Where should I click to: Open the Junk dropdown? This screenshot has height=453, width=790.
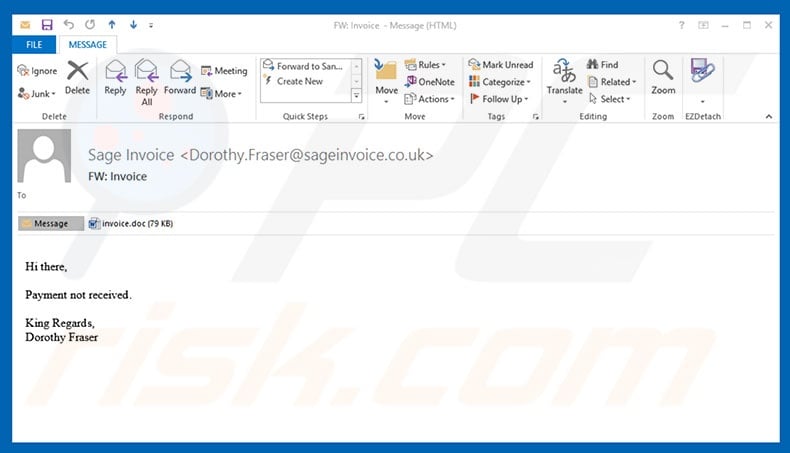pyautogui.click(x=36, y=94)
